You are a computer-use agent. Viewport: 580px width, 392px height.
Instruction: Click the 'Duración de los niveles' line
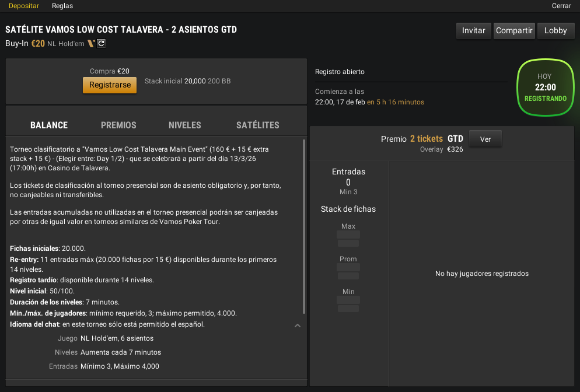(x=65, y=302)
